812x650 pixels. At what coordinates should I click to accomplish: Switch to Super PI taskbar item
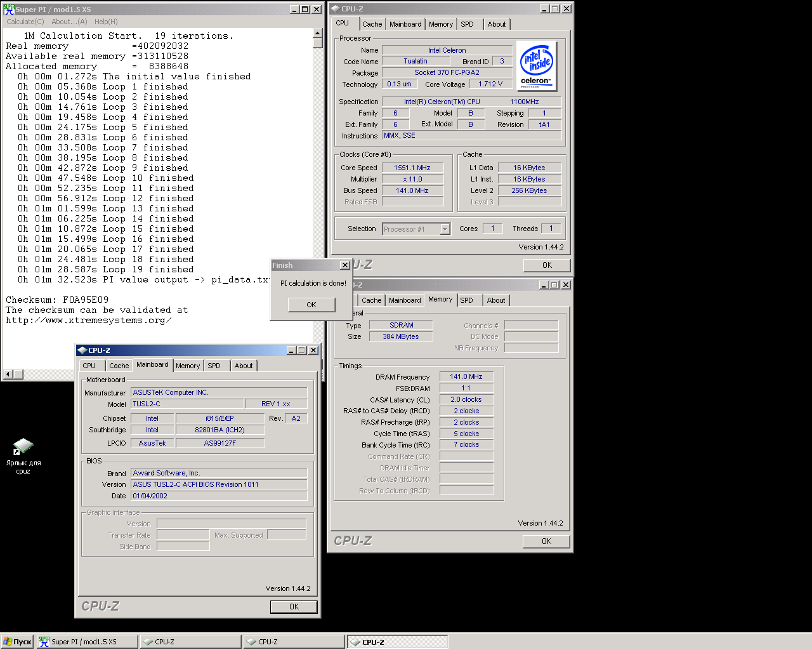click(x=86, y=642)
